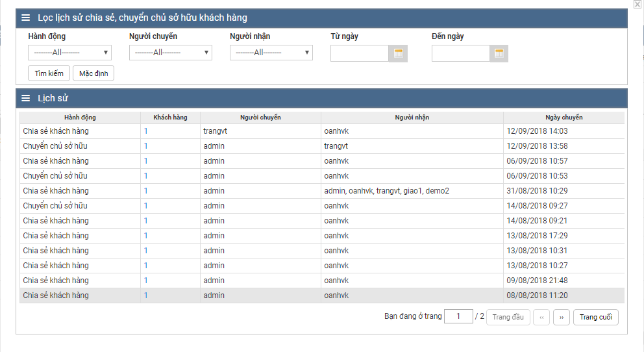Click the page number input box
The width and height of the screenshot is (644, 352).
pyautogui.click(x=458, y=317)
